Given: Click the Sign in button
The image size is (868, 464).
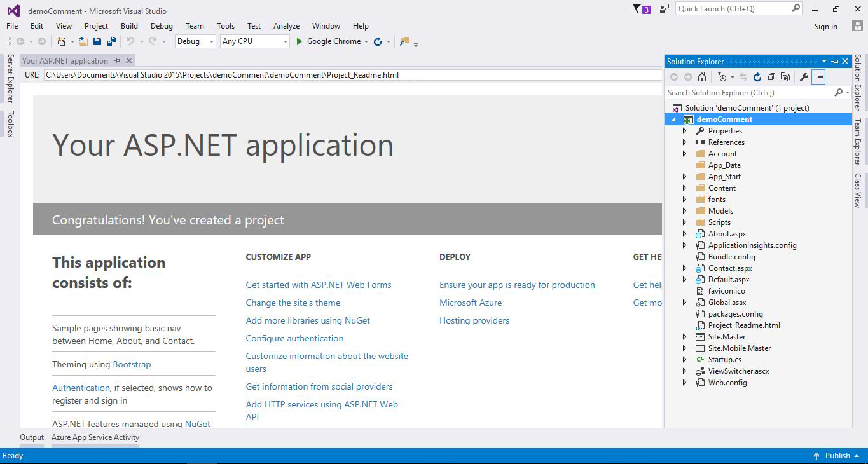Looking at the screenshot, I should 825,26.
